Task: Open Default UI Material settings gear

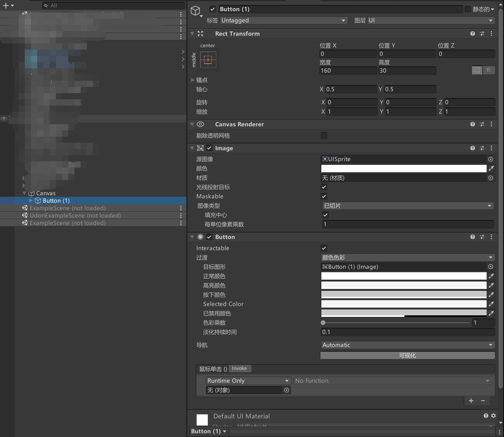Action: [x=493, y=416]
